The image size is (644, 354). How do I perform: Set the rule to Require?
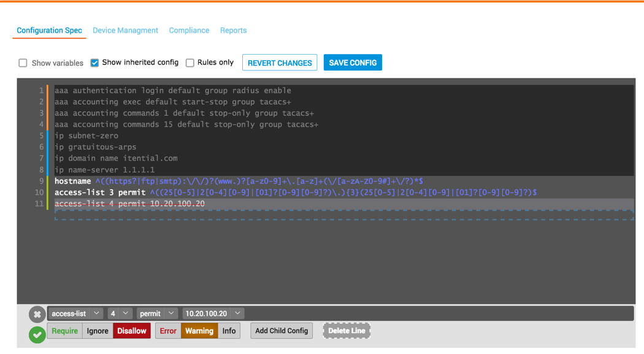(x=64, y=331)
